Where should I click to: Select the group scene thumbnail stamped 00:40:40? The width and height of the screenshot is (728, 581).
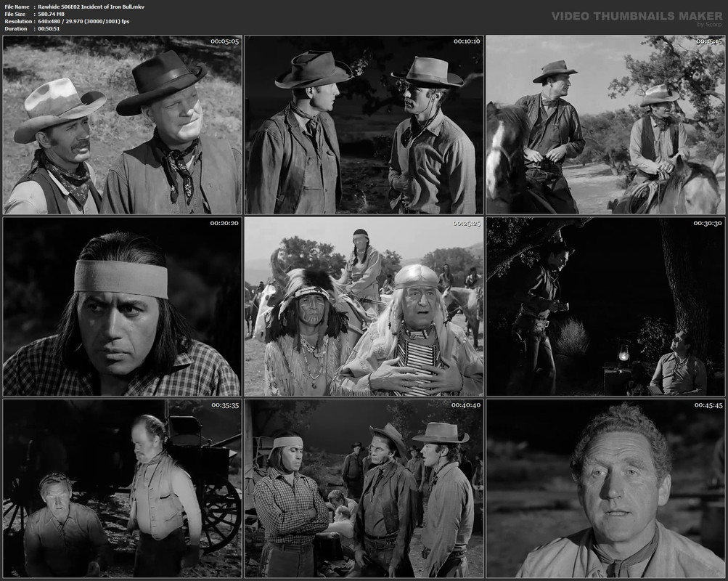364,489
